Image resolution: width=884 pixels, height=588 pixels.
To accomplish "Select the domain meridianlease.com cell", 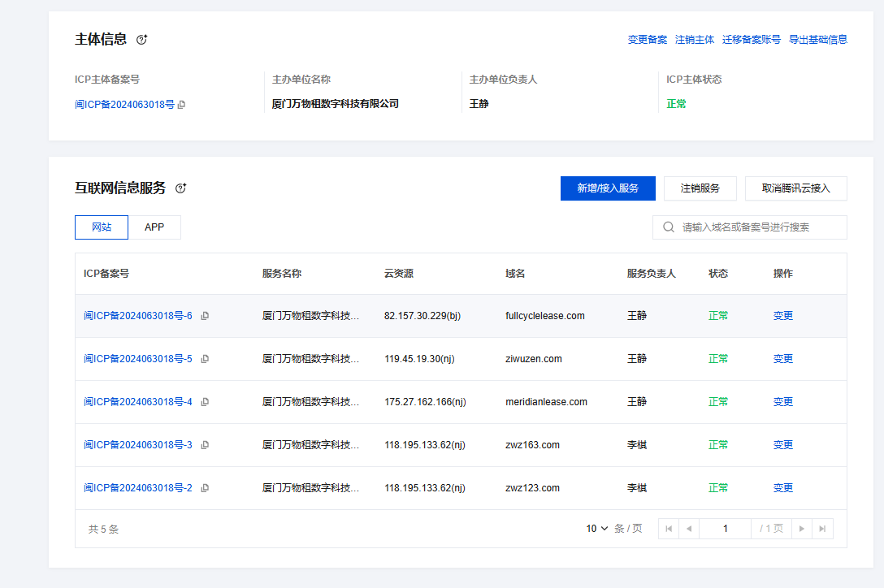I will point(546,402).
